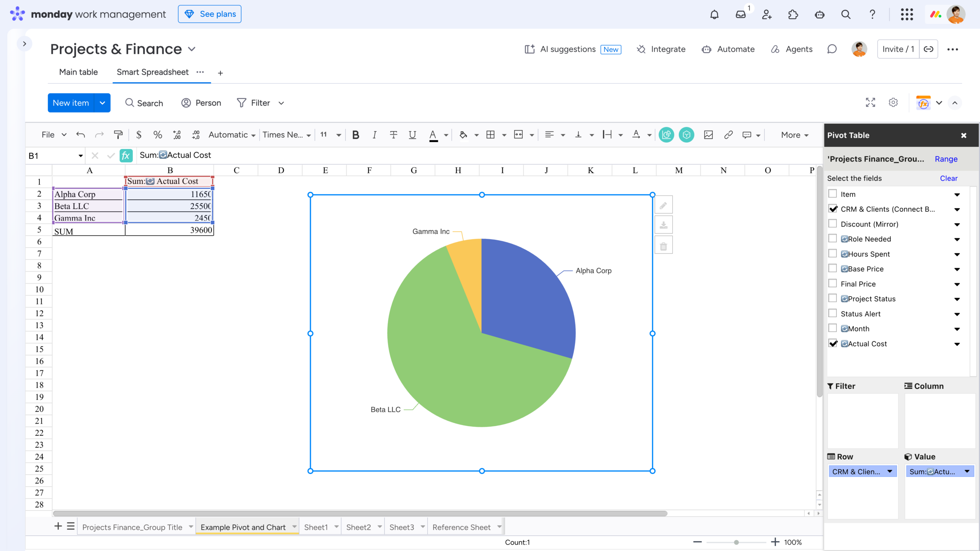
Task: Open the text color A picker
Action: pyautogui.click(x=433, y=135)
